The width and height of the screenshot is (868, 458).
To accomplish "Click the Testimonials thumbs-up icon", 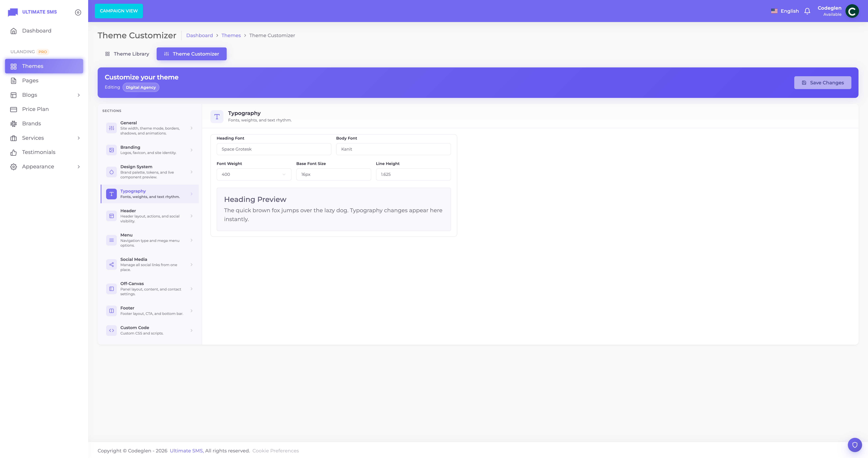I will tap(14, 152).
